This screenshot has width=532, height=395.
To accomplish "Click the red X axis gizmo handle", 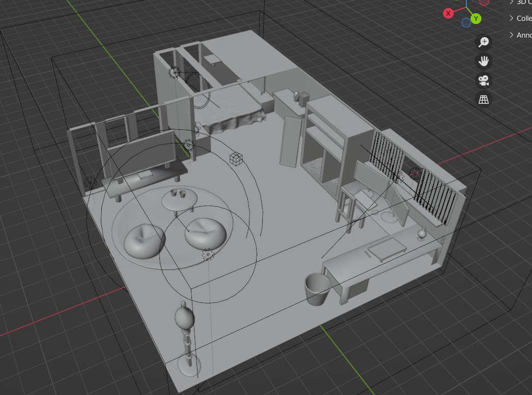I will coord(449,14).
